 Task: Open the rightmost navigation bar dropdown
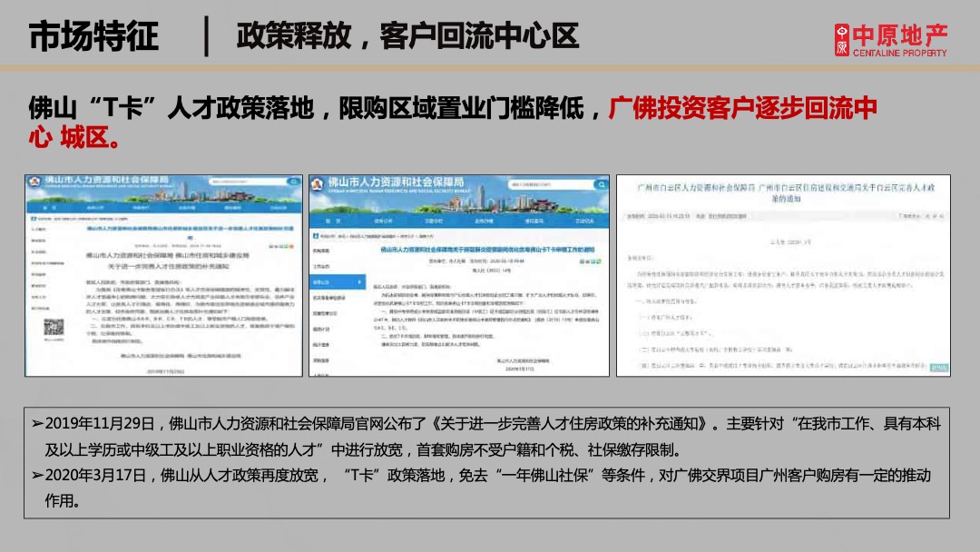(583, 220)
